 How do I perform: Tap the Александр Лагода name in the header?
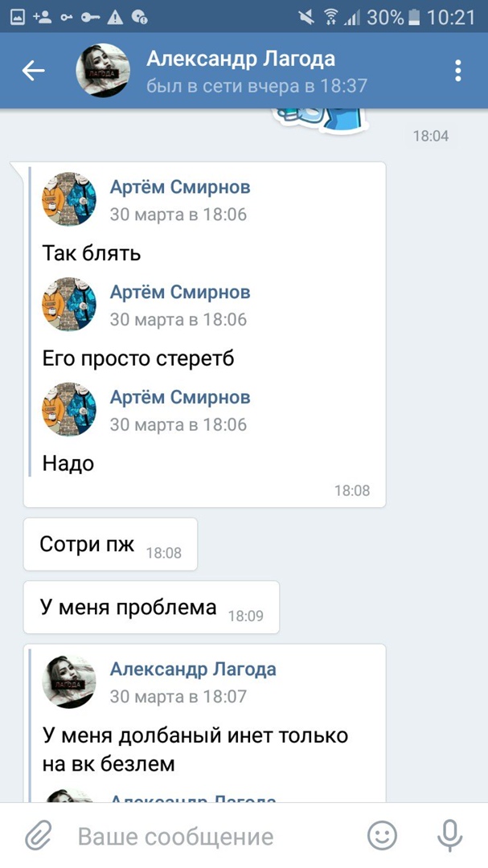240,59
